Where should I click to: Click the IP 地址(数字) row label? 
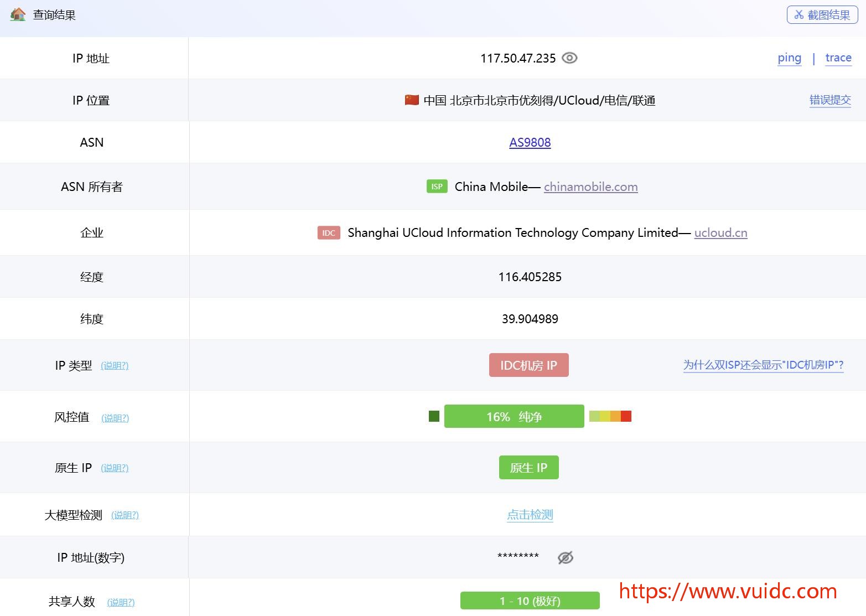pos(91,557)
